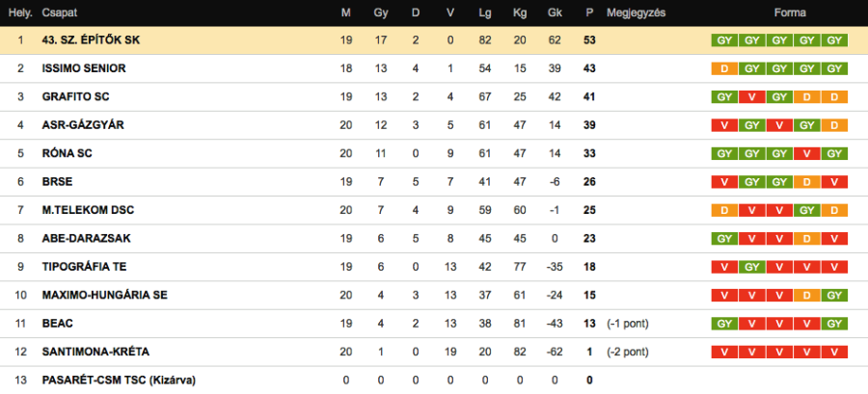
Task: Select the PASARÉT-CSM TSC (Kizárva) team
Action: click(x=119, y=381)
